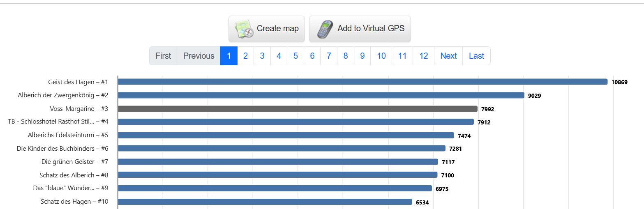Screen dimensions: 644x209
Task: Select page 9 in pagination
Action: pyautogui.click(x=362, y=56)
